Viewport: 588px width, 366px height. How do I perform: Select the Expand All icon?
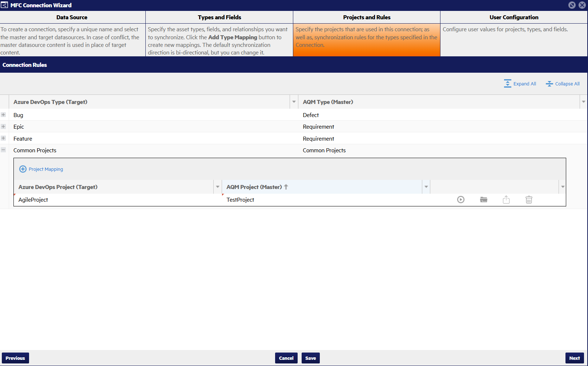(508, 83)
